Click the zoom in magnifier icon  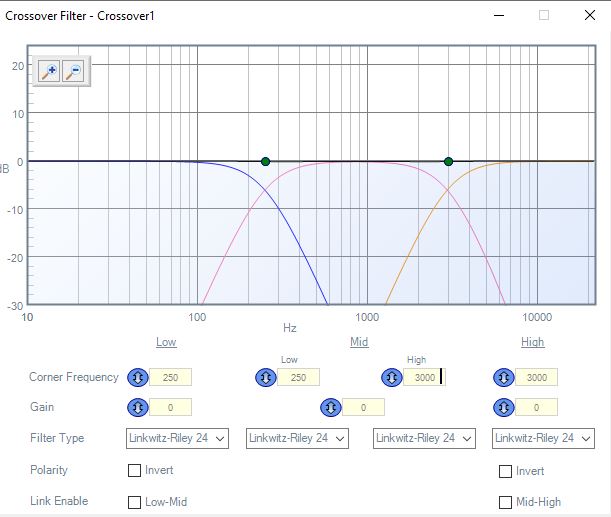49,71
